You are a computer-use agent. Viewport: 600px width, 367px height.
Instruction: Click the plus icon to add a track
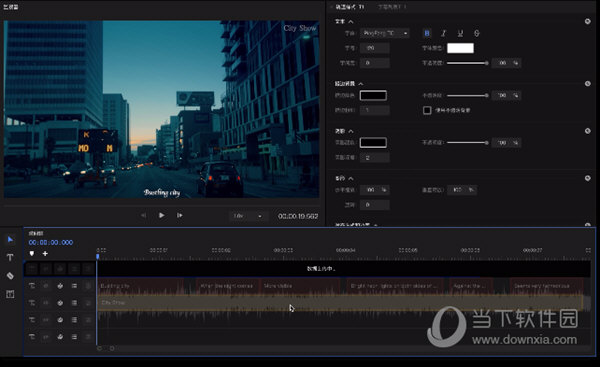(45, 253)
